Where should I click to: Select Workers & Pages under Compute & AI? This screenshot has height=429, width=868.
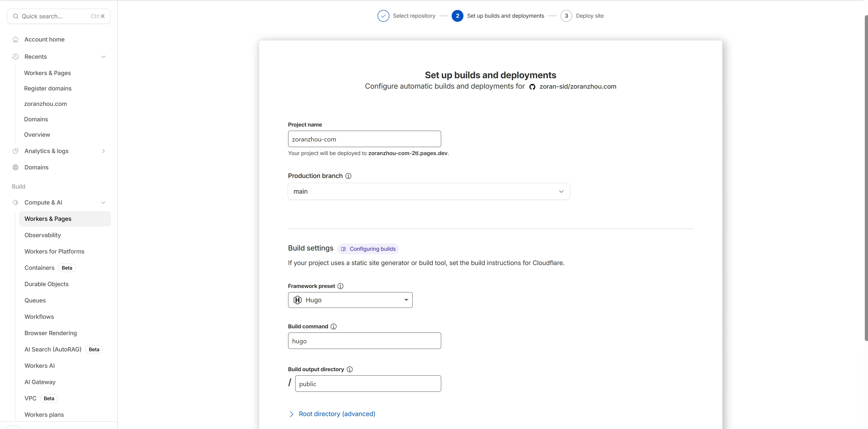tap(65, 219)
